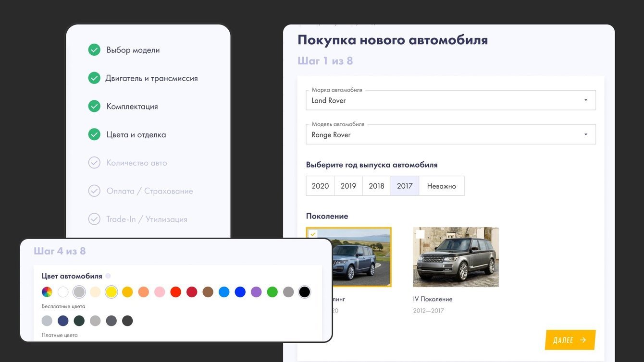Click the Поколение section heading
The image size is (644, 362).
click(327, 216)
